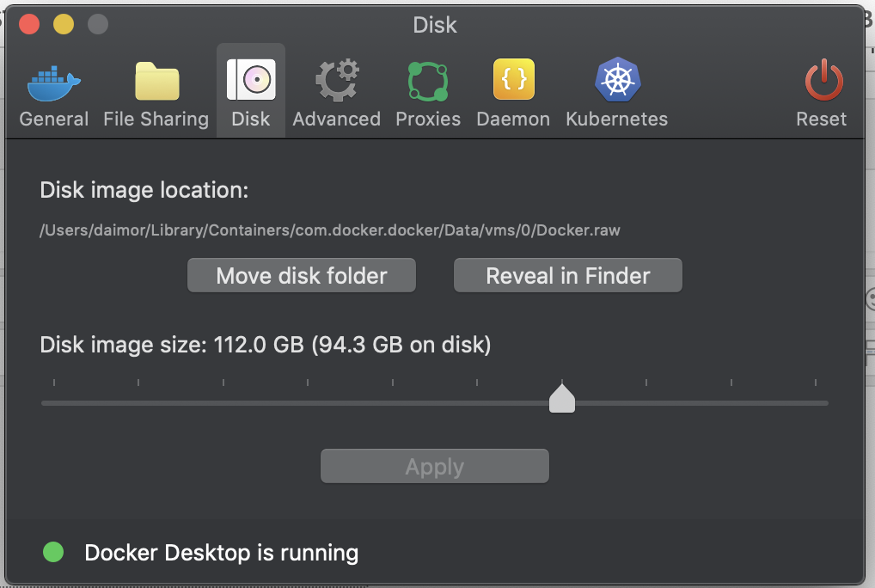The width and height of the screenshot is (875, 588).
Task: Switch to the "Proxies" tab label
Action: click(428, 119)
